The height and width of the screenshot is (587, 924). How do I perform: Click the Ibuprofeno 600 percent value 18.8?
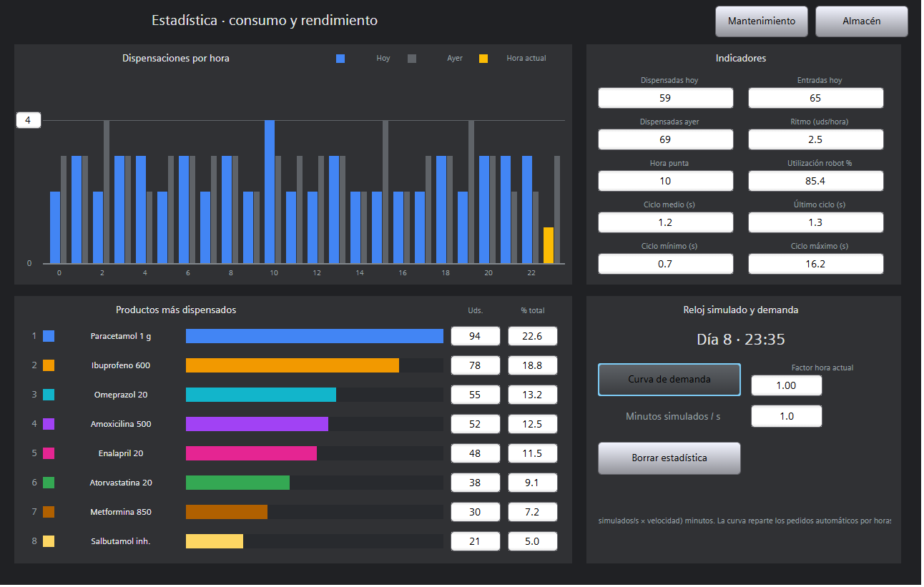[533, 365]
